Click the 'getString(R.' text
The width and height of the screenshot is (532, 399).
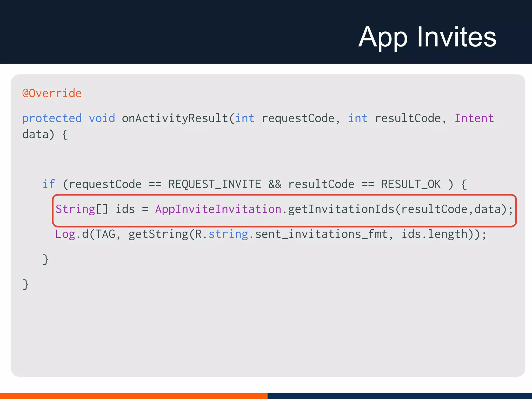[168, 234]
